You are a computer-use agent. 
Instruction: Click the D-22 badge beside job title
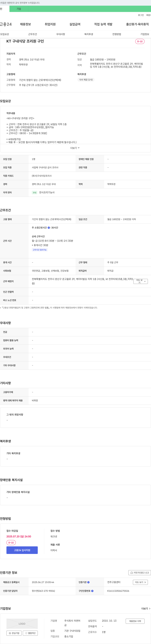coord(140,42)
